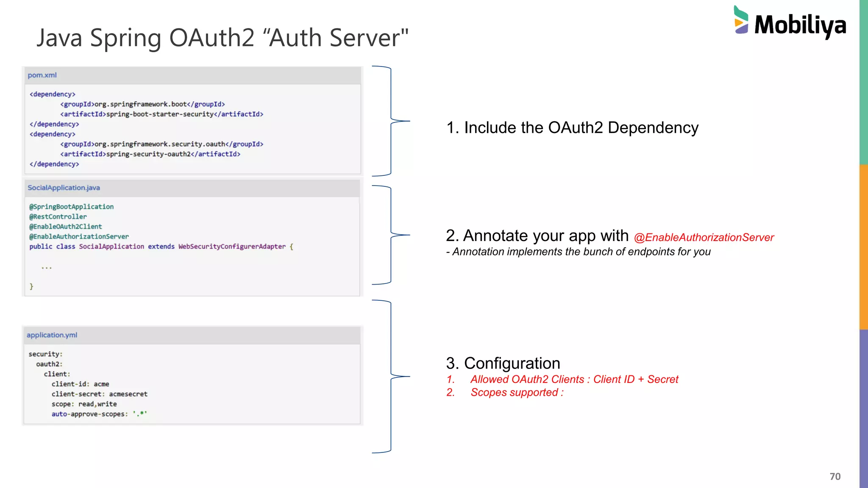Image resolution: width=868 pixels, height=488 pixels.
Task: Click the application.yml file header
Action: 52,335
